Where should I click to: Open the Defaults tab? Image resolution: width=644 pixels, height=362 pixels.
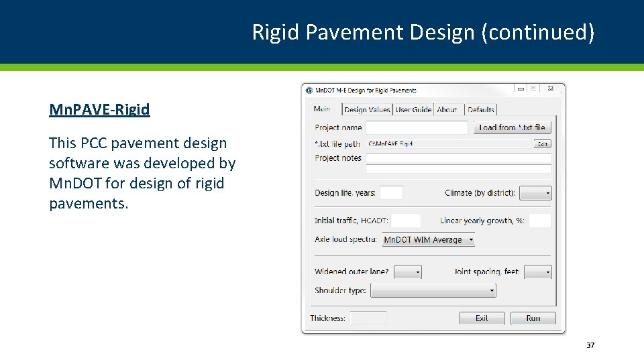[x=481, y=109]
